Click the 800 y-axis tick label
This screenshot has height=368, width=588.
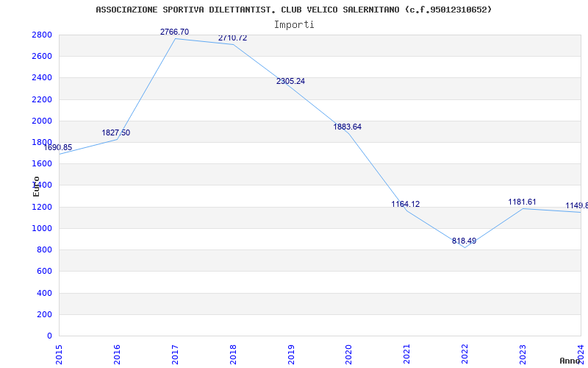(45, 250)
